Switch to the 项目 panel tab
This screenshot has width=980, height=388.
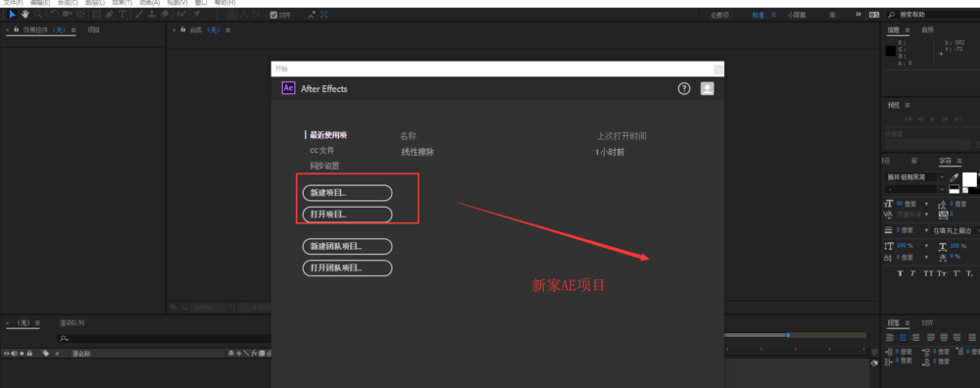(93, 29)
